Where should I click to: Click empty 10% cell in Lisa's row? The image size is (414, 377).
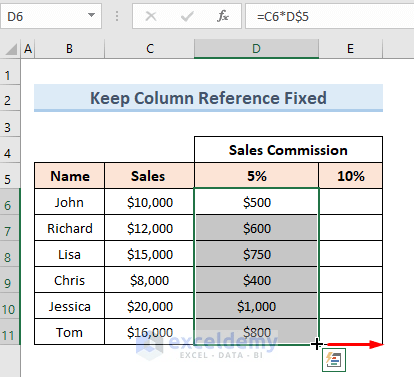(351, 254)
